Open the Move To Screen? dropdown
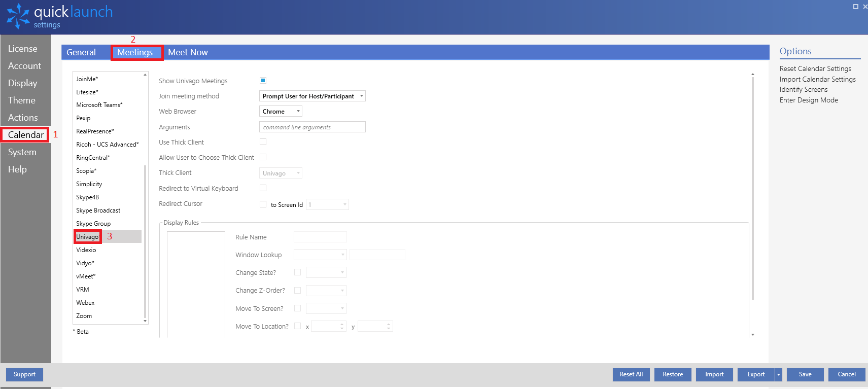The width and height of the screenshot is (868, 389). point(326,308)
